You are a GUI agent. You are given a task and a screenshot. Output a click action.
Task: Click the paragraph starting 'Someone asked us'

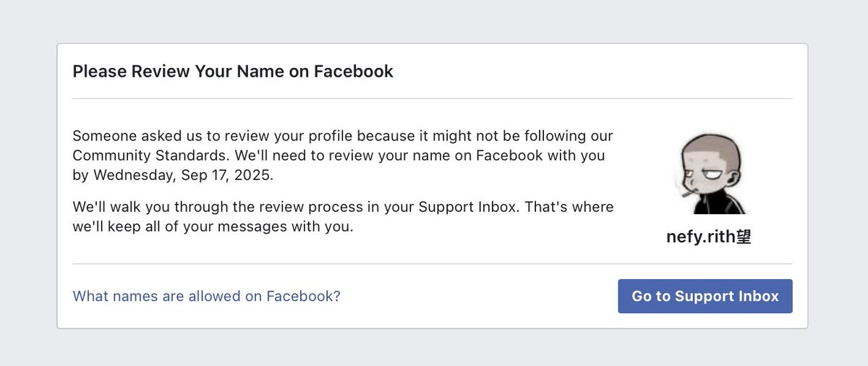343,155
